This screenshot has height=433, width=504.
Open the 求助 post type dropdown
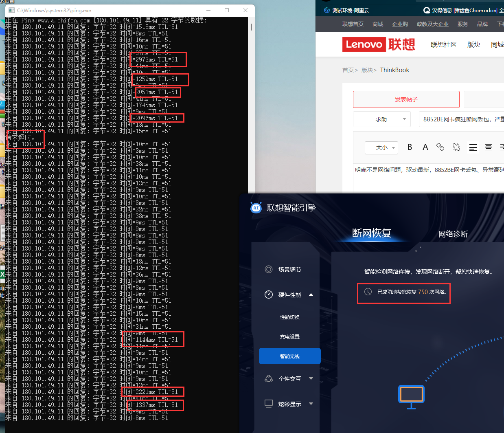coord(382,119)
